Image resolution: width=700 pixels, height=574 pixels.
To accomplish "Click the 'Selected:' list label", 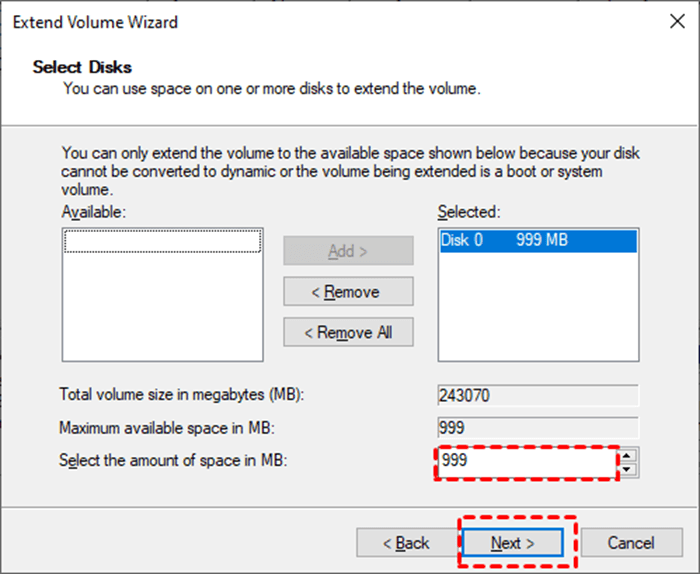I will tap(469, 212).
